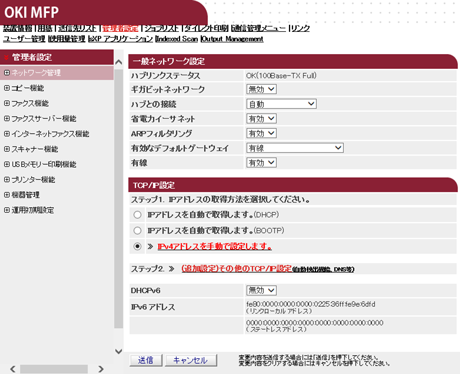Open the 通信管理メニュー top menu

point(258,28)
